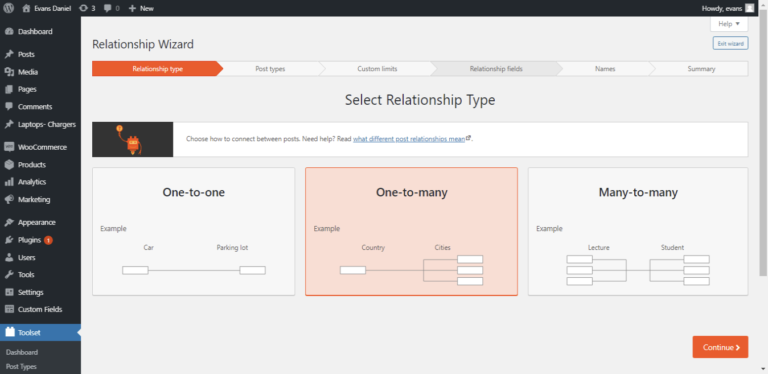Open Toolset Post Types submenu item
The height and width of the screenshot is (374, 768).
pos(21,366)
